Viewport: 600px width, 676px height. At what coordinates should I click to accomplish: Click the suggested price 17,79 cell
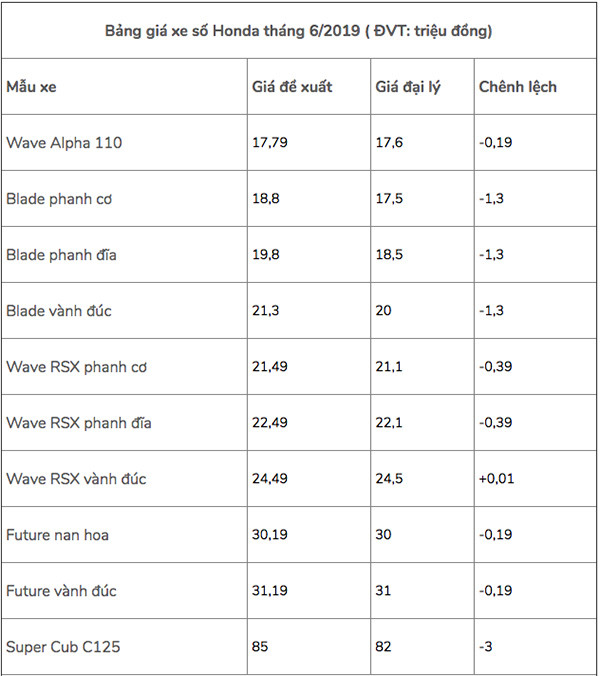coord(270,143)
